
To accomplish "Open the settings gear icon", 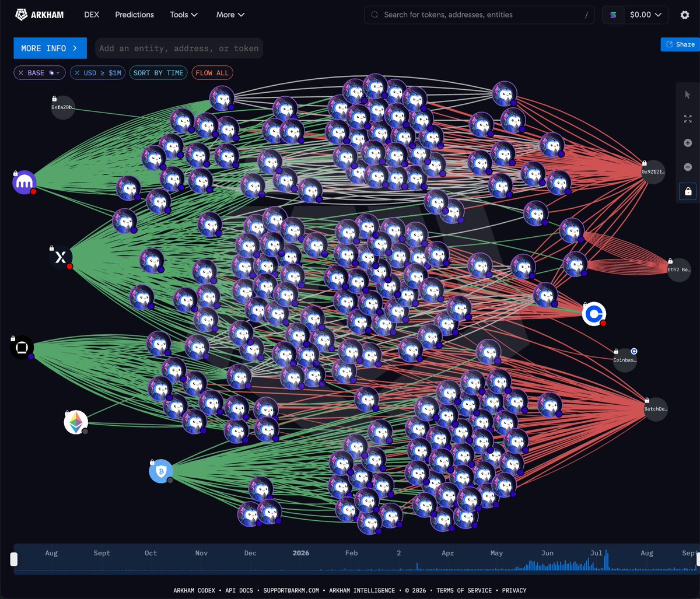I will click(685, 15).
